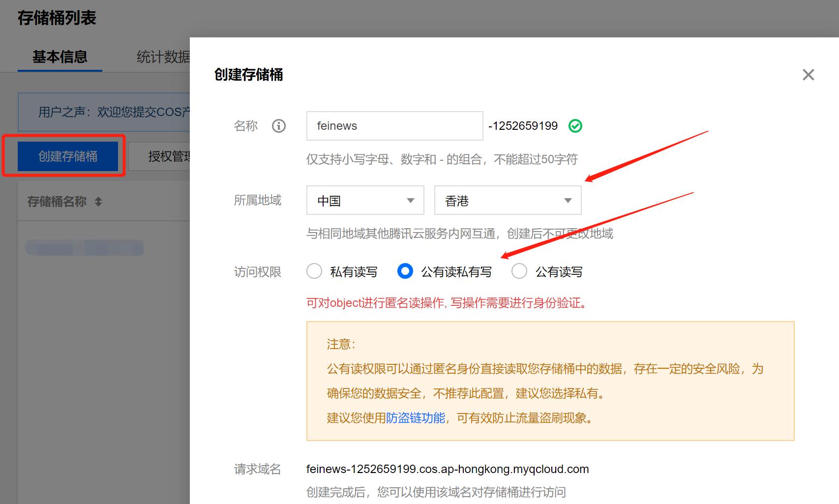Sort by 存储桶名称 column arrows
Screen dimensions: 839x504
click(98, 202)
